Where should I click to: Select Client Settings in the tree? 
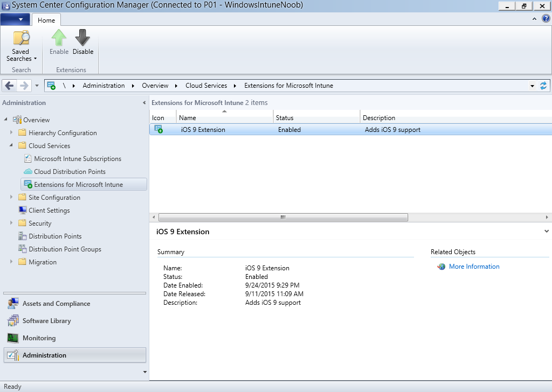(49, 210)
